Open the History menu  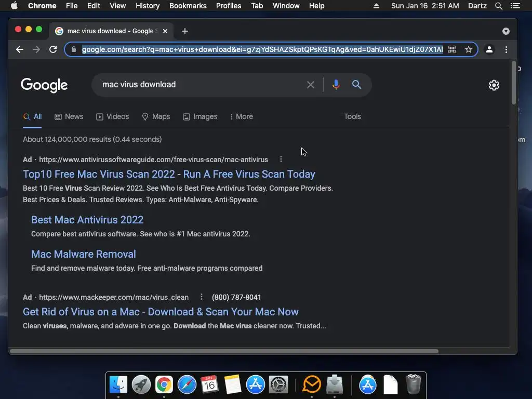pyautogui.click(x=148, y=6)
